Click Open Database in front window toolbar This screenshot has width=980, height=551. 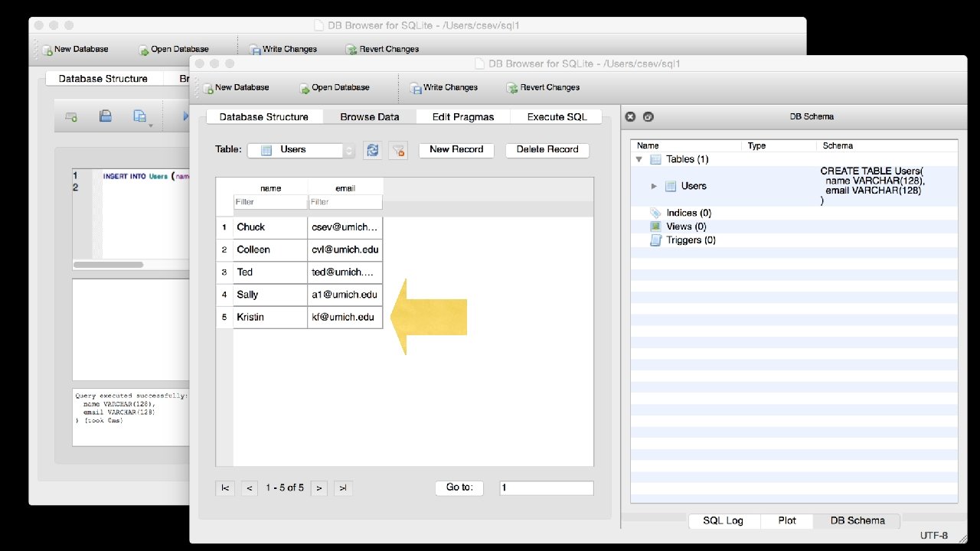(334, 87)
